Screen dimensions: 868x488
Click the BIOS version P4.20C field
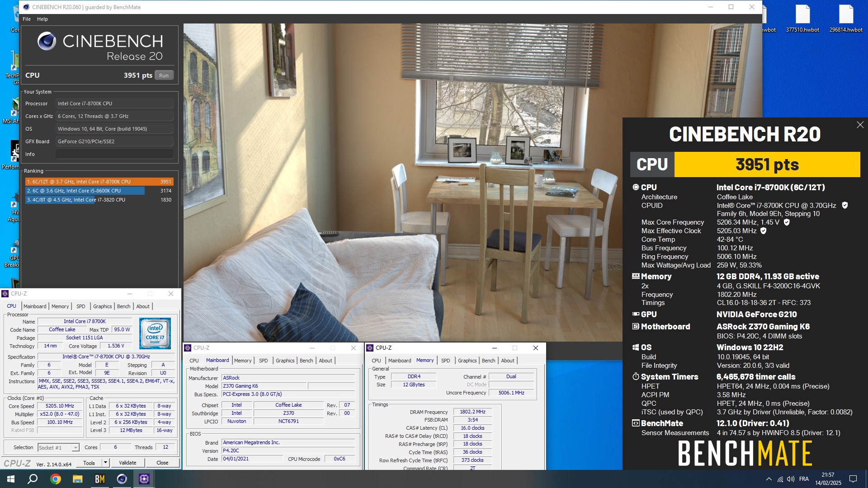tap(288, 450)
